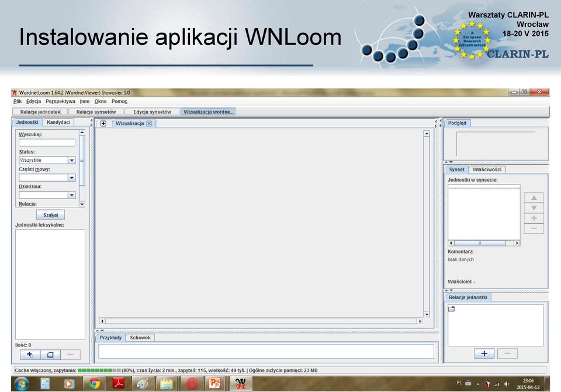
Task: Switch to Edycja synsetów perspective
Action: coord(153,112)
